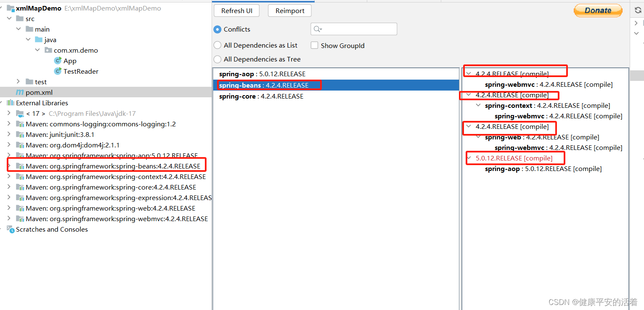Click the Reimport button
The width and height of the screenshot is (644, 310).
click(289, 11)
